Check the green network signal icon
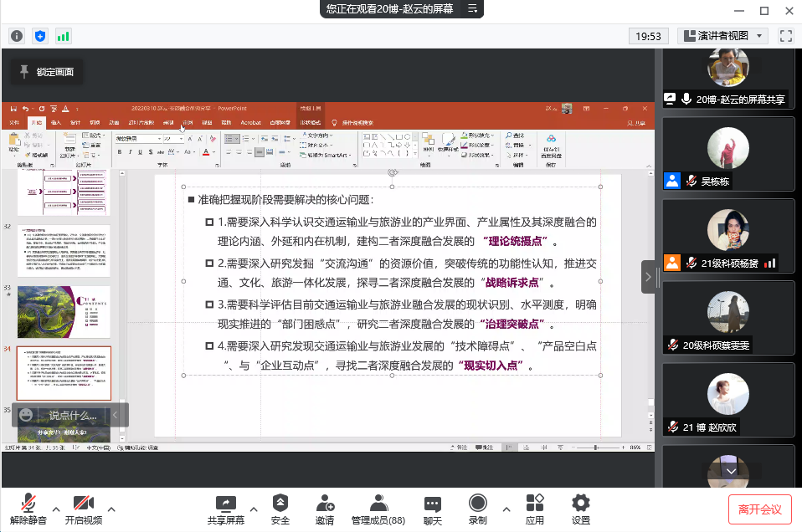Image resolution: width=802 pixels, height=532 pixels. tap(64, 36)
